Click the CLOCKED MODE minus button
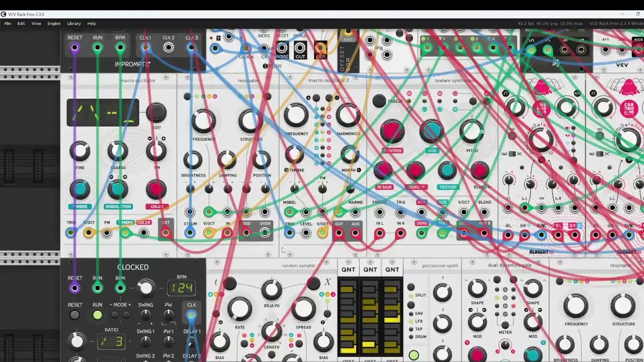Image resolution: width=644 pixels, height=362 pixels. tap(115, 315)
